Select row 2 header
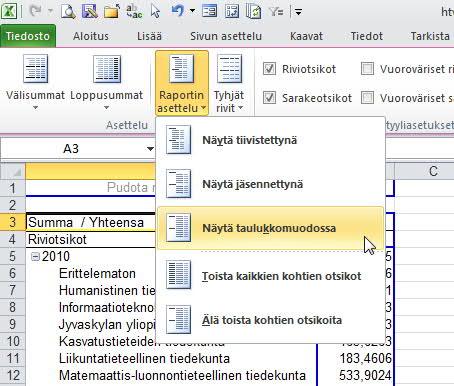454x386 pixels. pos(13,205)
